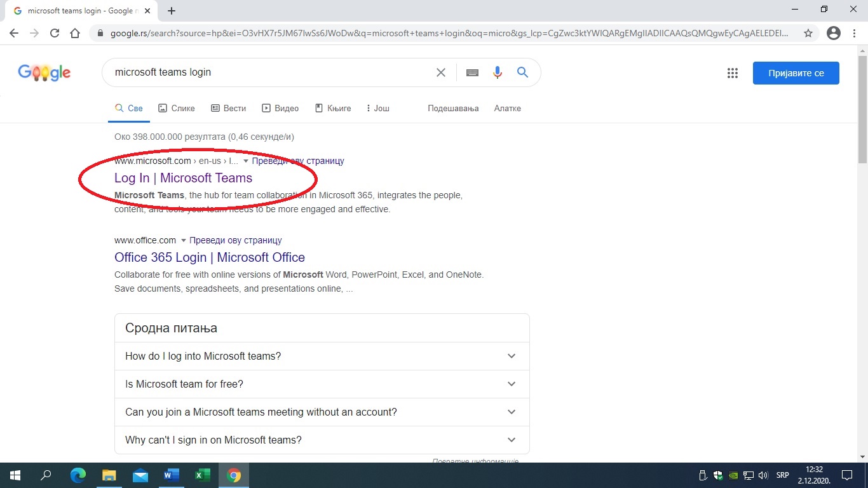The height and width of the screenshot is (488, 868).
Task: Open the Алатке search tools
Action: (x=508, y=109)
